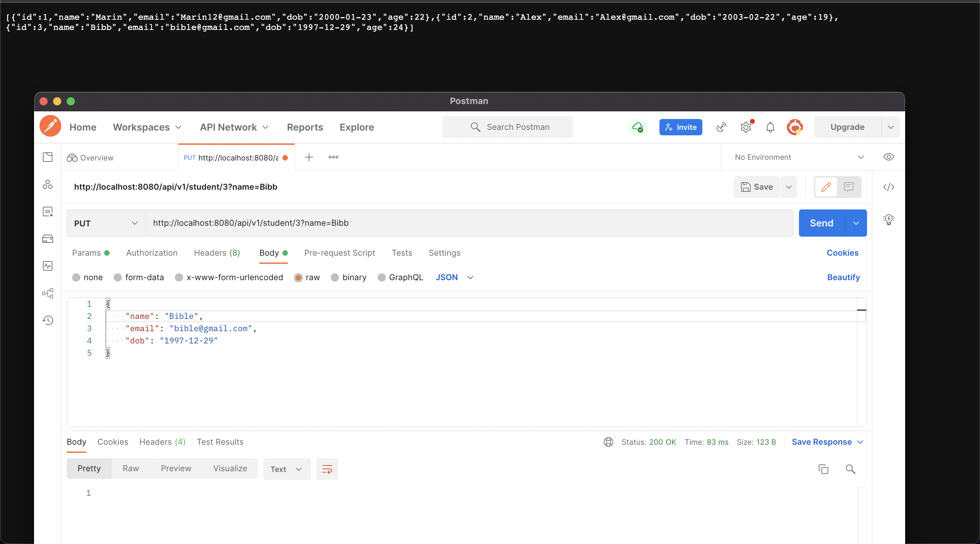Open Postman settings gear
Viewport: 980px width, 544px height.
coord(745,127)
